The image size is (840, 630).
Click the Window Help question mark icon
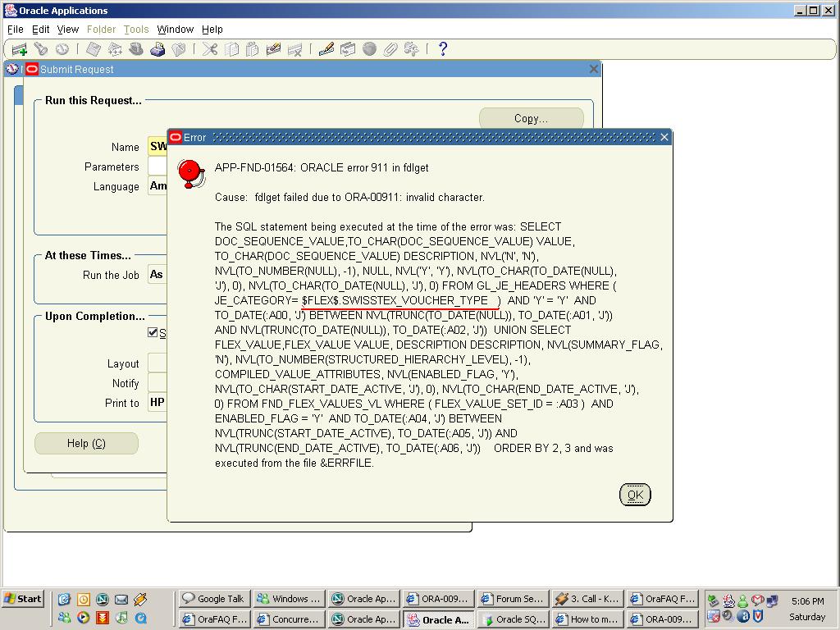442,49
